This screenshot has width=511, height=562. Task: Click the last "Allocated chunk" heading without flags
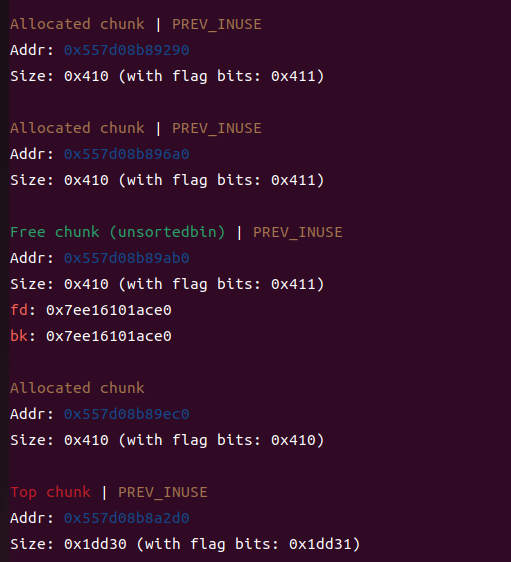pos(77,388)
